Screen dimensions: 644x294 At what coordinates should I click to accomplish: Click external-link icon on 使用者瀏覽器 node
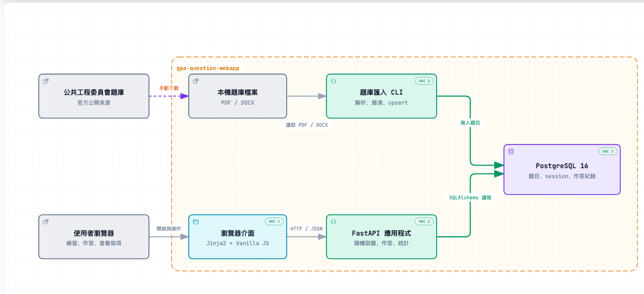point(46,222)
